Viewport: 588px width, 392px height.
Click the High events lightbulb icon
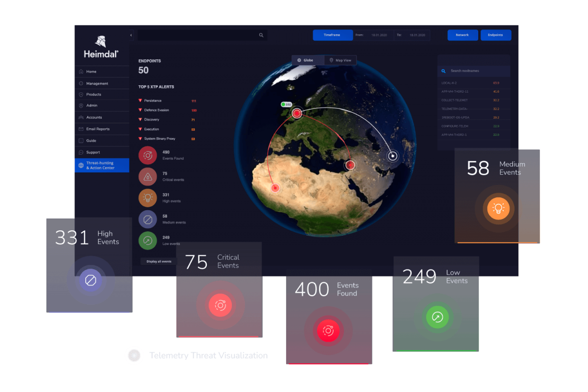[147, 198]
